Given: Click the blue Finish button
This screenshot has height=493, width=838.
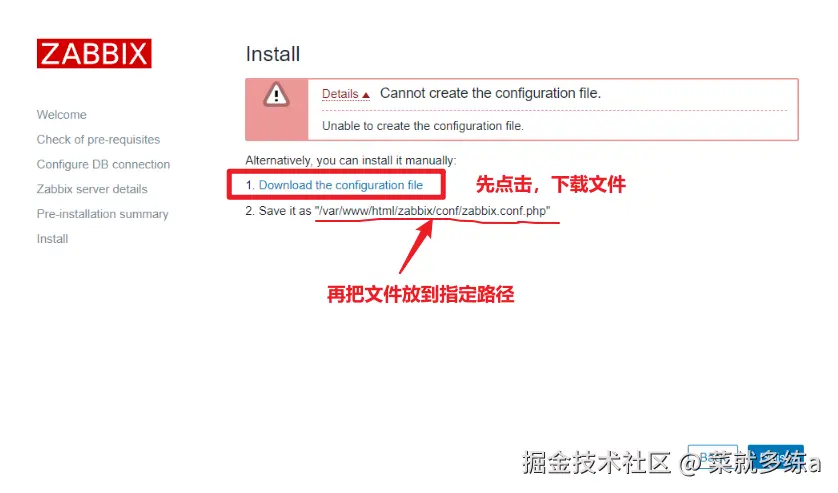Looking at the screenshot, I should click(775, 458).
